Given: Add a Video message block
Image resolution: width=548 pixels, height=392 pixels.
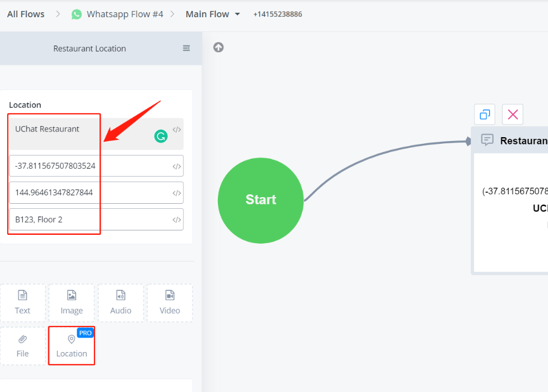Looking at the screenshot, I should [x=170, y=303].
